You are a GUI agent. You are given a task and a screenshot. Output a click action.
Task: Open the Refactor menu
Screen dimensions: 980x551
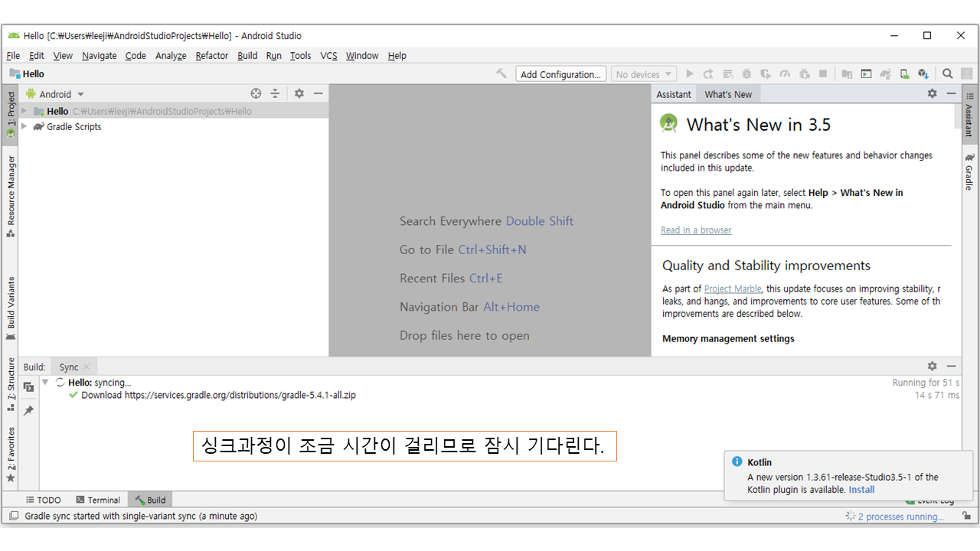tap(211, 56)
